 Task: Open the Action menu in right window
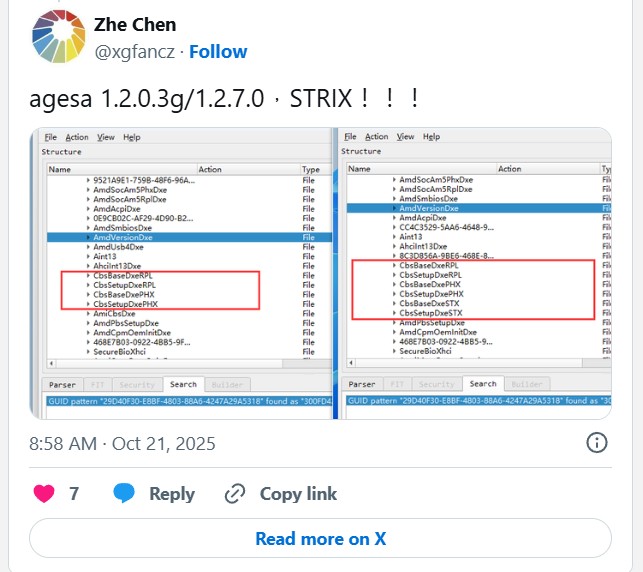376,137
